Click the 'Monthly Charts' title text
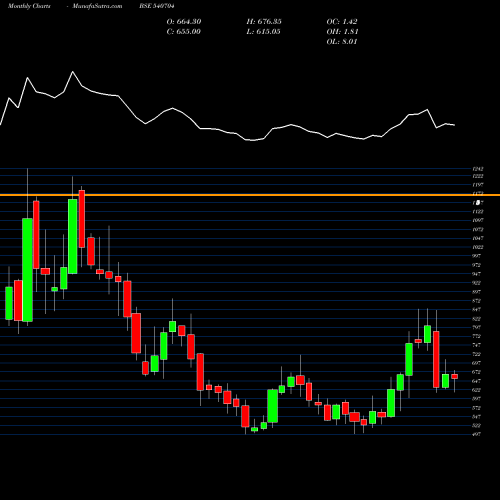 coord(29,6)
